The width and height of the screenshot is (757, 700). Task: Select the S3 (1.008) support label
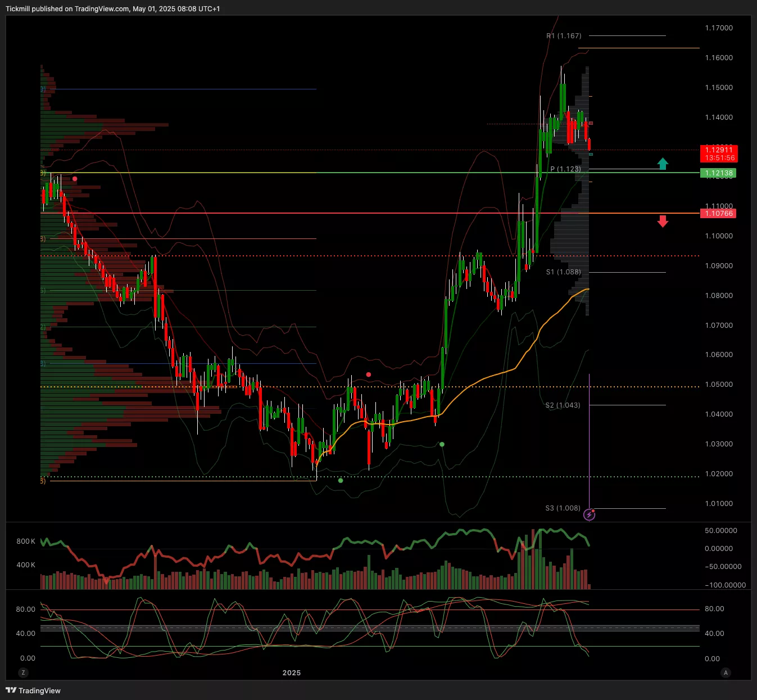click(563, 508)
